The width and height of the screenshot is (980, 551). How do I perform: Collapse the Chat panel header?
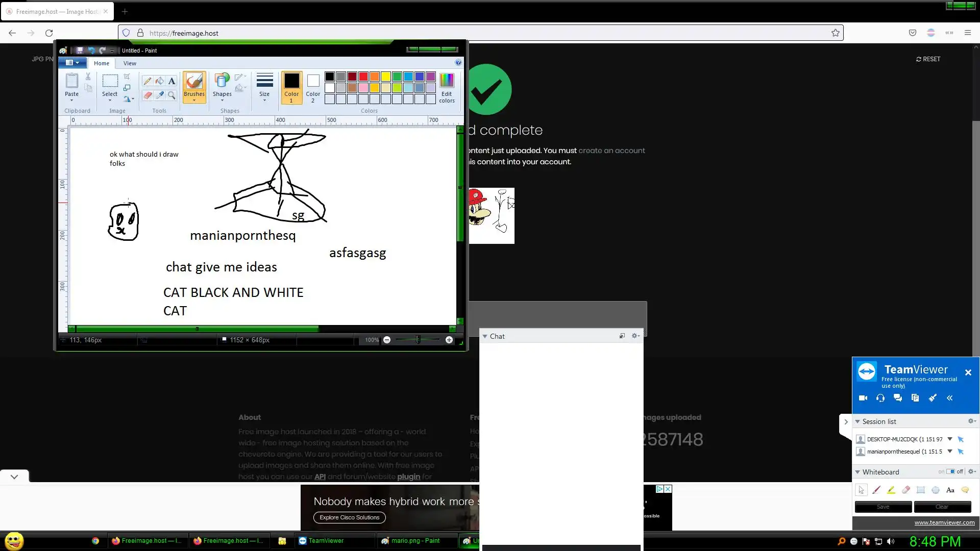click(x=485, y=336)
